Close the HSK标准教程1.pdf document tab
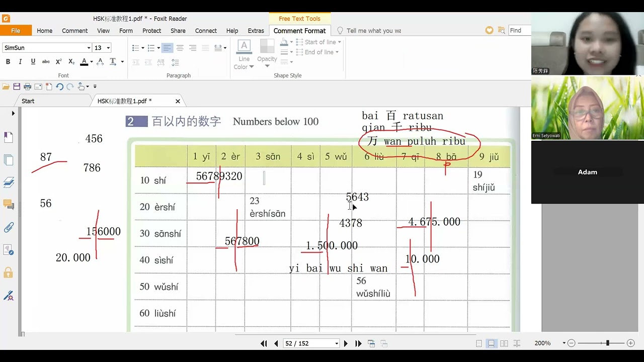The width and height of the screenshot is (644, 362). (178, 101)
